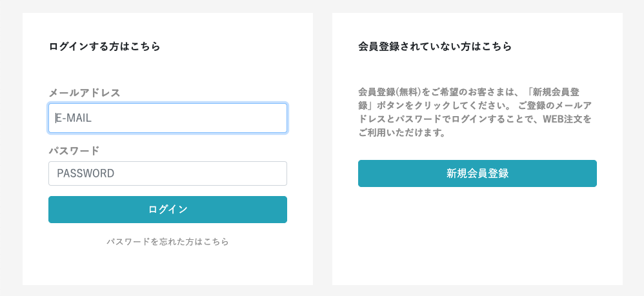The width and height of the screenshot is (644, 296).
Task: Open the パスワードを忘れた方はこちら link
Action: (x=168, y=242)
